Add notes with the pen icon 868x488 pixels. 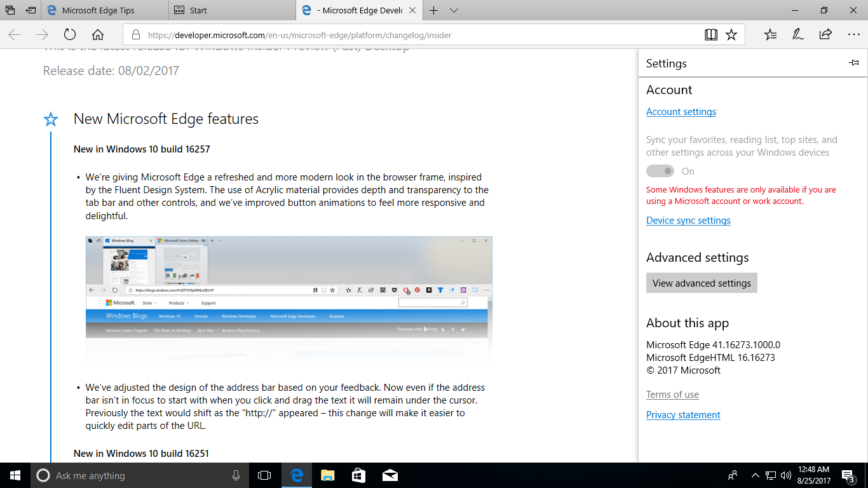(798, 35)
